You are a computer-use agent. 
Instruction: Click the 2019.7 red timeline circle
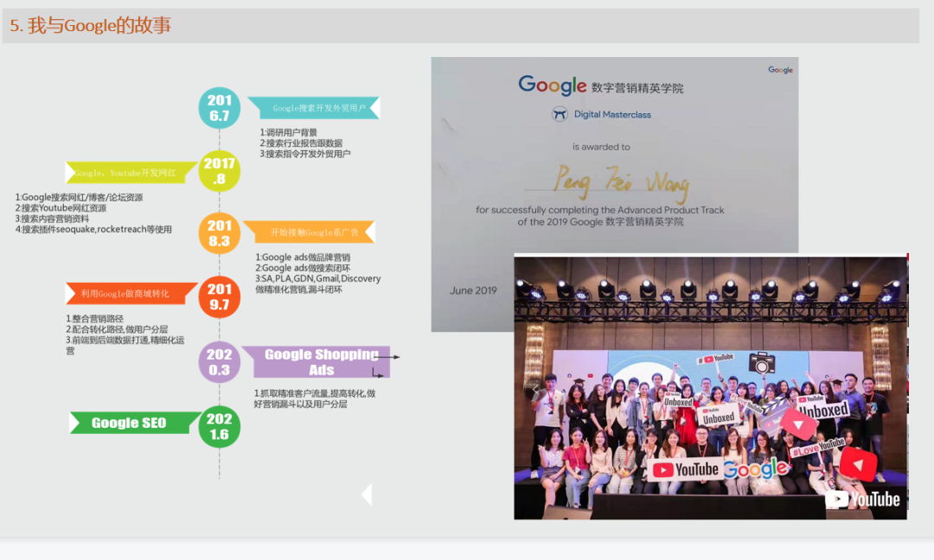tap(219, 296)
